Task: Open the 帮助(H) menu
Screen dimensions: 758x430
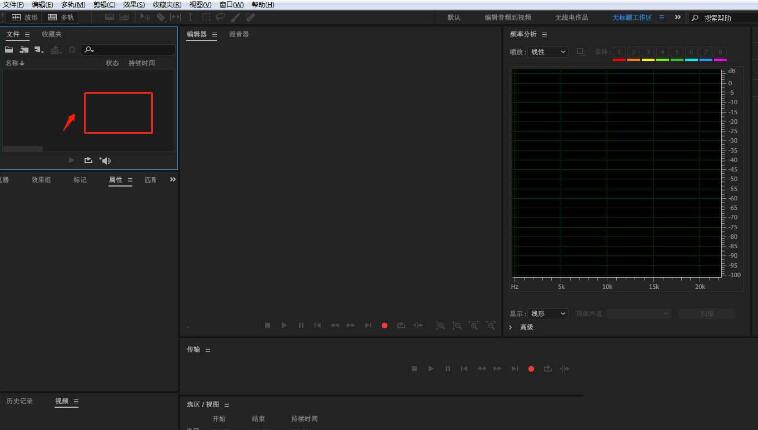Action: [263, 4]
